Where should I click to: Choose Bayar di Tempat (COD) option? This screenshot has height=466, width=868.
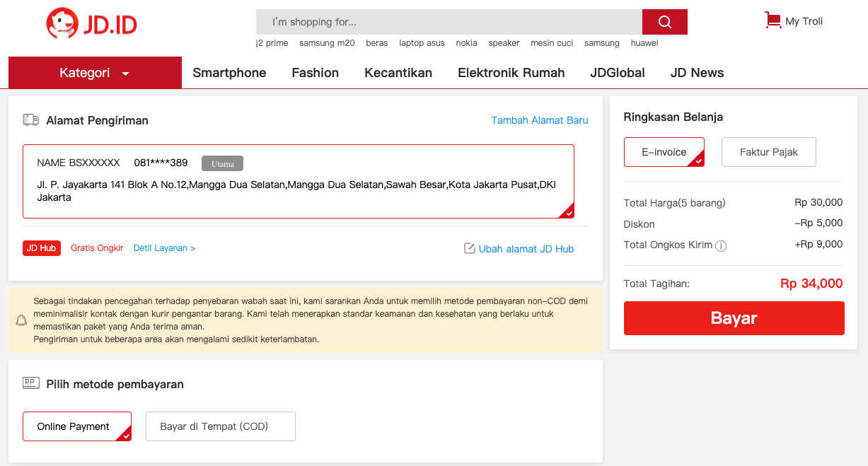click(x=220, y=426)
